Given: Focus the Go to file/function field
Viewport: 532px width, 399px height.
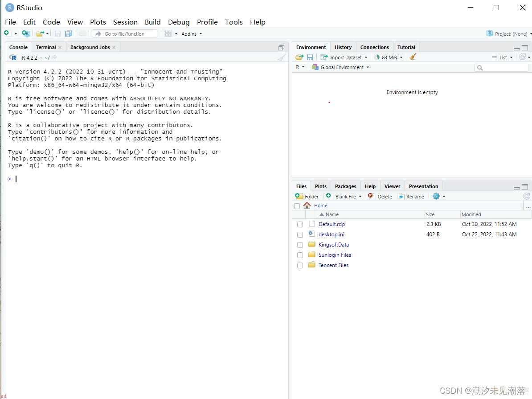Looking at the screenshot, I should pos(124,33).
